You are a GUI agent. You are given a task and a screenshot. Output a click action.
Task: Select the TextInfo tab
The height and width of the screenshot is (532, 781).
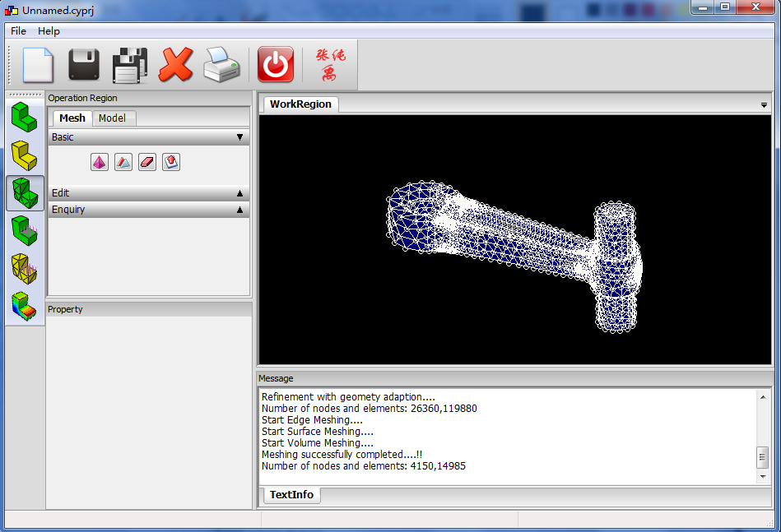(291, 495)
